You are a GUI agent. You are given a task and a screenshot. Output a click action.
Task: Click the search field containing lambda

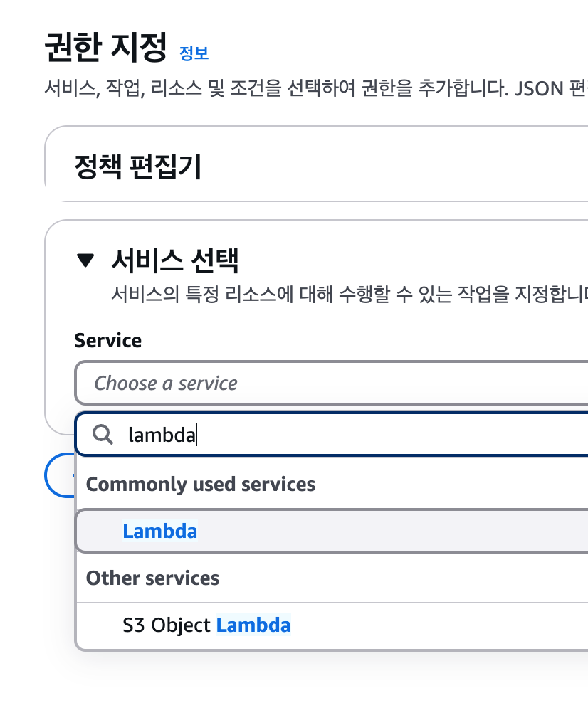(x=332, y=435)
